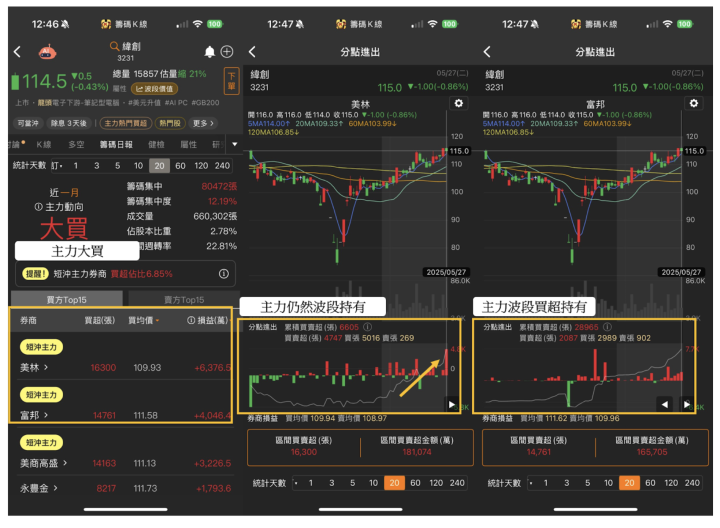Add stock with circled plus icon
Image resolution: width=720 pixels, height=528 pixels.
pos(227,52)
